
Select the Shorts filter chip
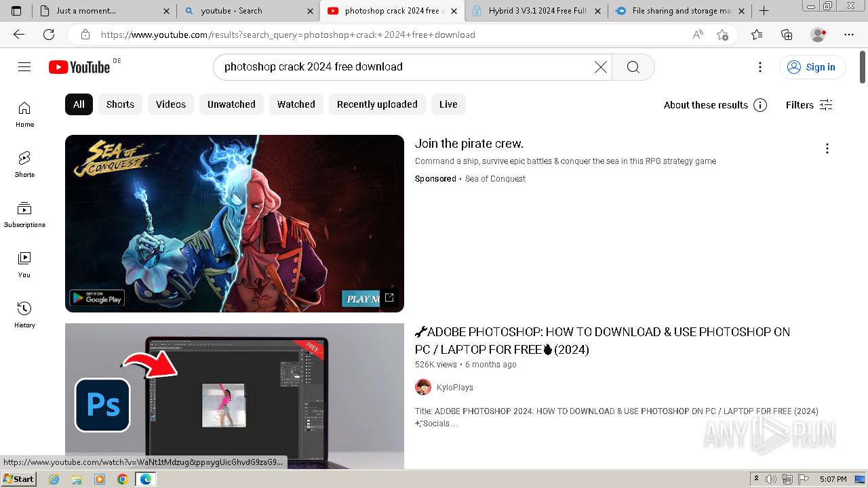pyautogui.click(x=120, y=104)
